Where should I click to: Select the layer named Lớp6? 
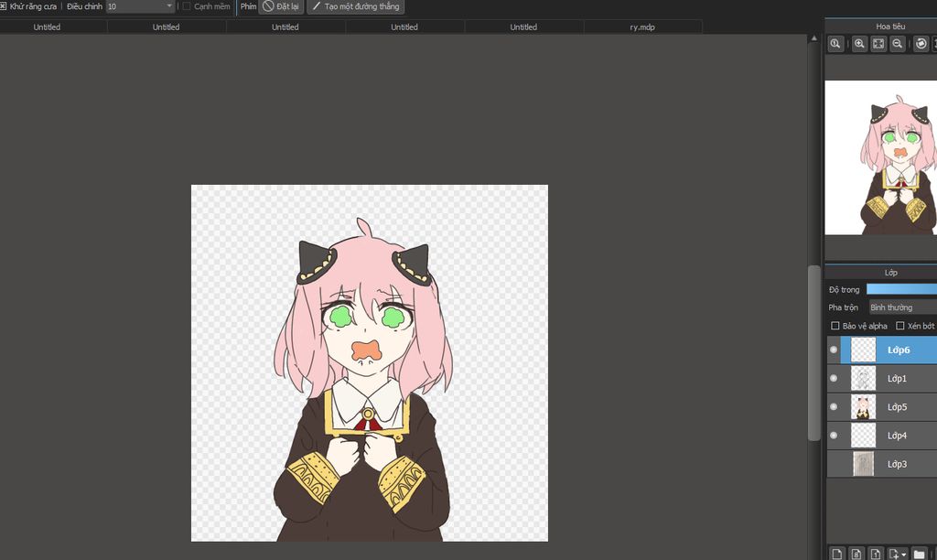pyautogui.click(x=899, y=350)
